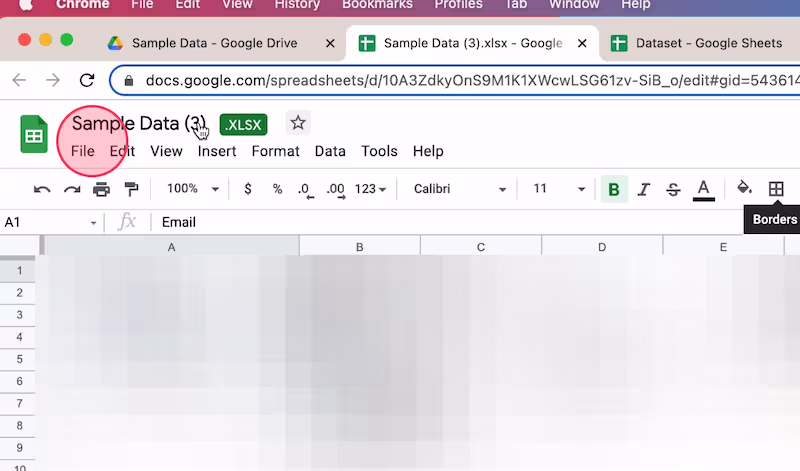Format as percent with % icon
This screenshot has height=471, width=800.
278,189
